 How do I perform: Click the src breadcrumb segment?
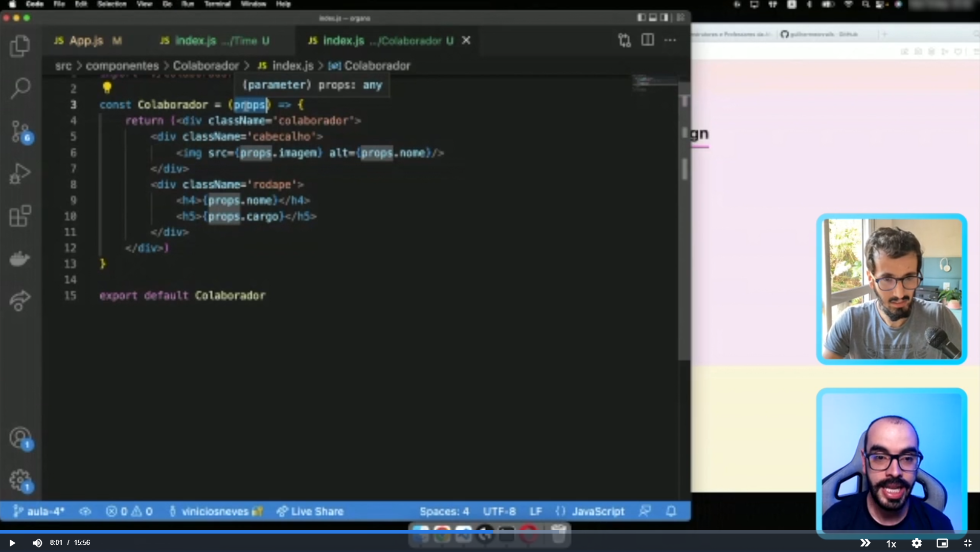tap(63, 65)
